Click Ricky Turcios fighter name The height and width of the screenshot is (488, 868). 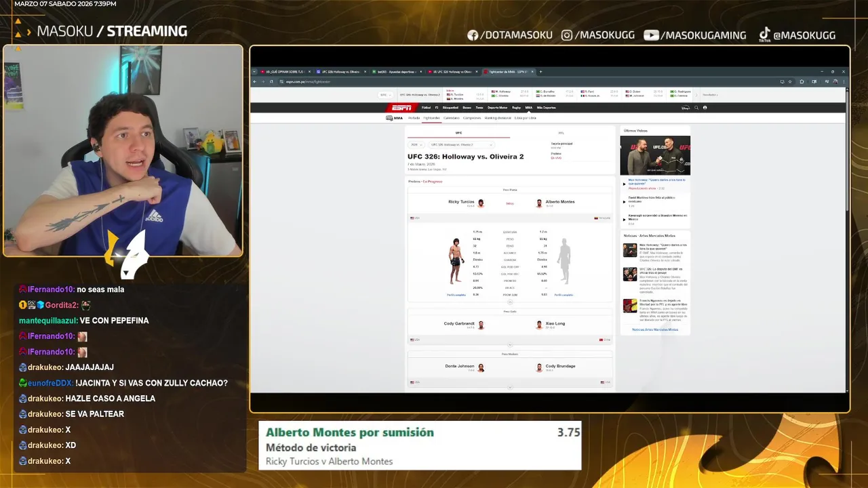pyautogui.click(x=461, y=201)
